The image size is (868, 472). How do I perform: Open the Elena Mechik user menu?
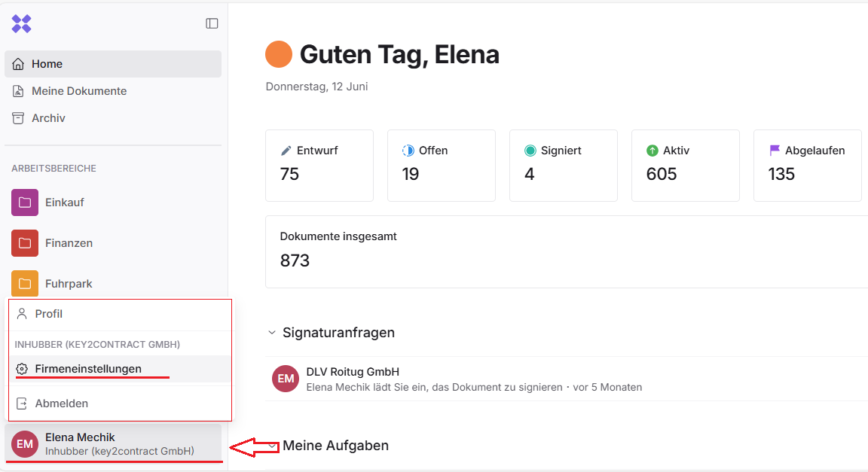click(x=113, y=443)
